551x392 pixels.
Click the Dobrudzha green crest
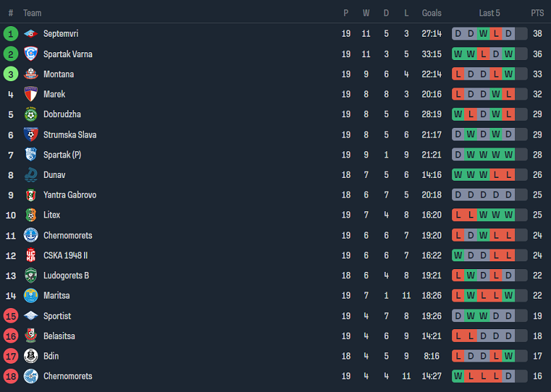(30, 114)
